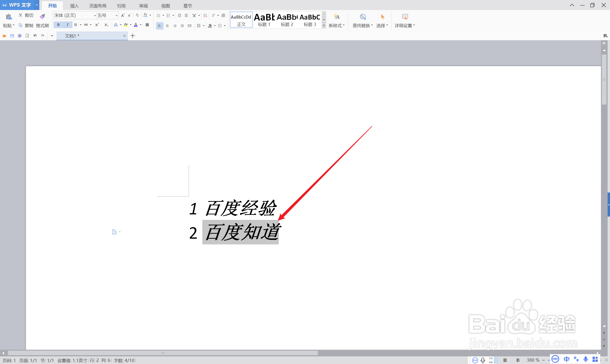Viewport: 610px width, 364px height.
Task: Open the font size box 五号
Action: [107, 15]
